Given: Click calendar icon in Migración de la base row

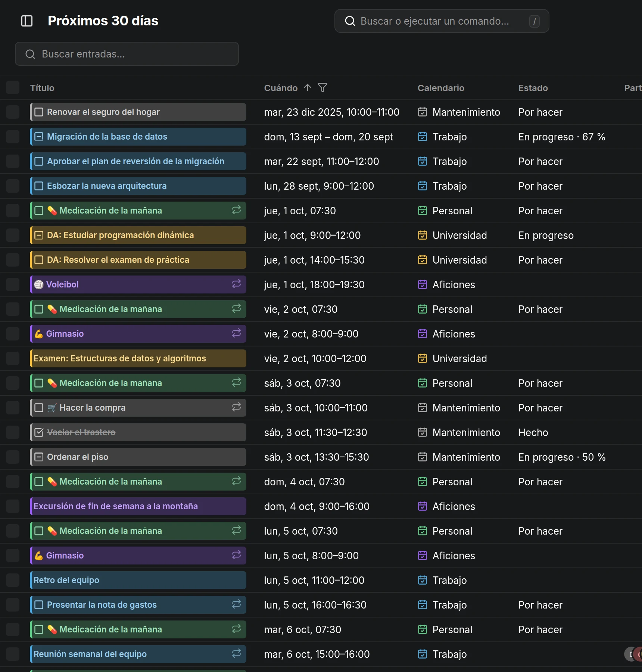Looking at the screenshot, I should point(423,137).
